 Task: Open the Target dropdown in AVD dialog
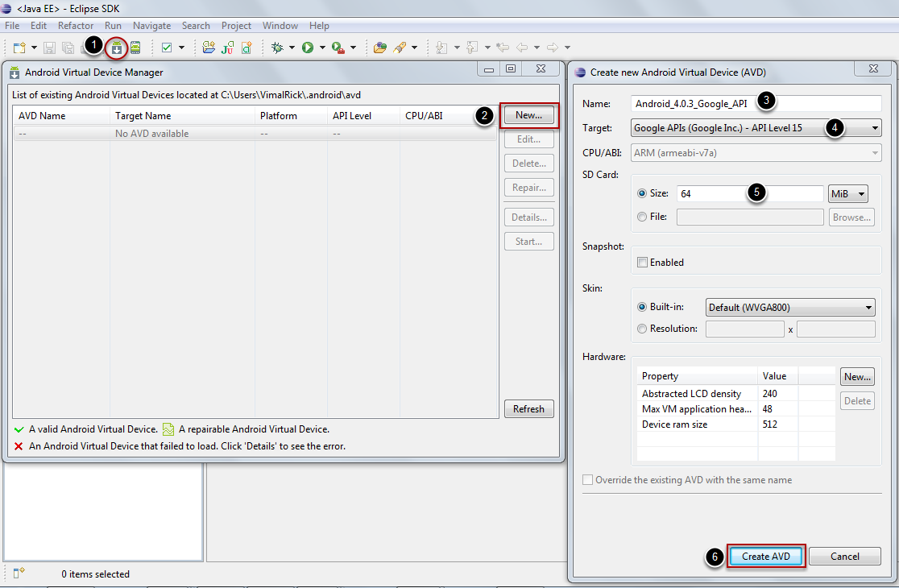[x=756, y=128]
